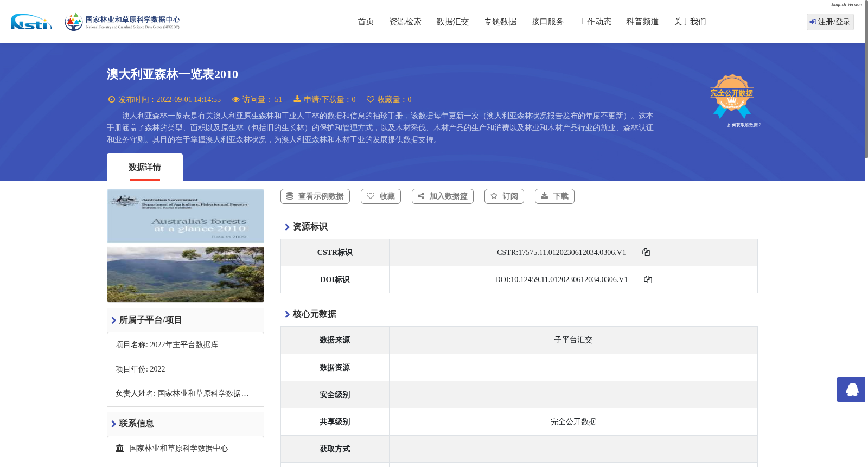Copy the DOI identifier
868x467 pixels.
648,279
